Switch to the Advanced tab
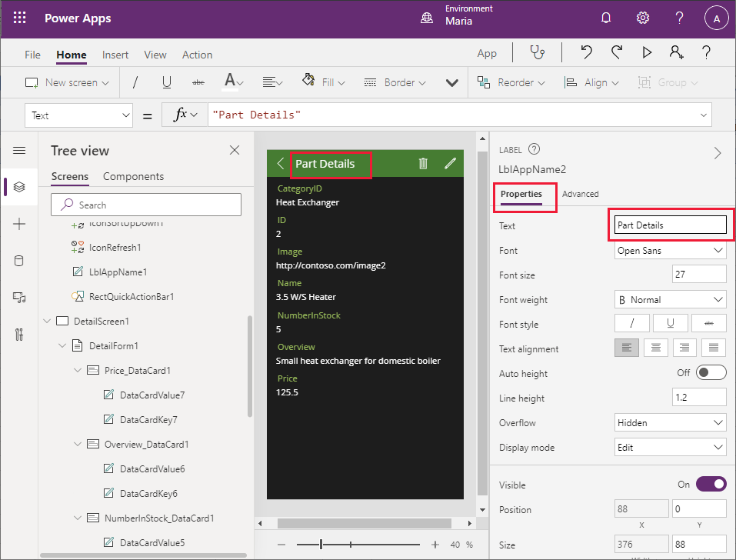 [x=580, y=194]
